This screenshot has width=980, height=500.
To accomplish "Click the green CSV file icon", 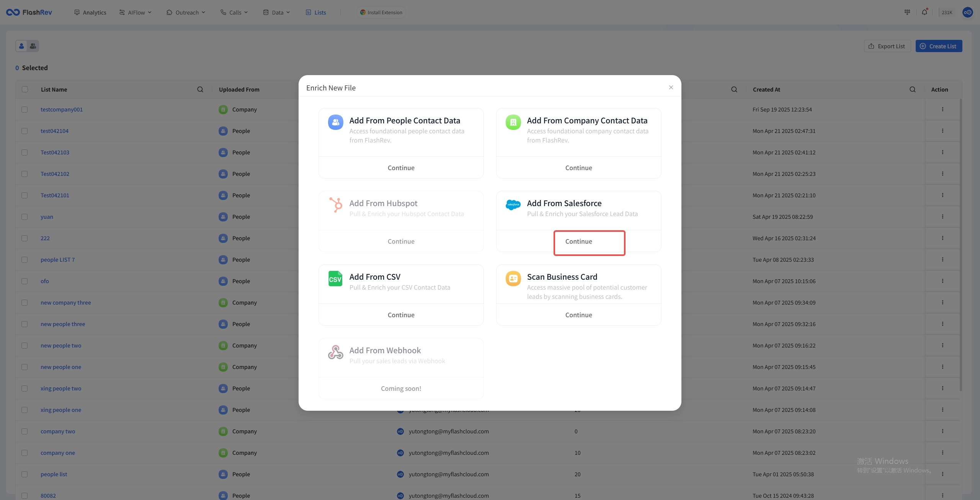I will pos(335,279).
